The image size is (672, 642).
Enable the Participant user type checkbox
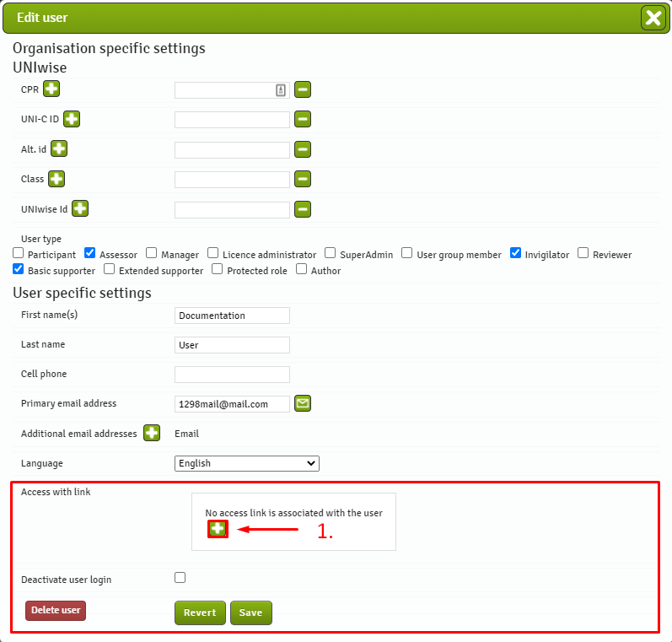pyautogui.click(x=19, y=253)
